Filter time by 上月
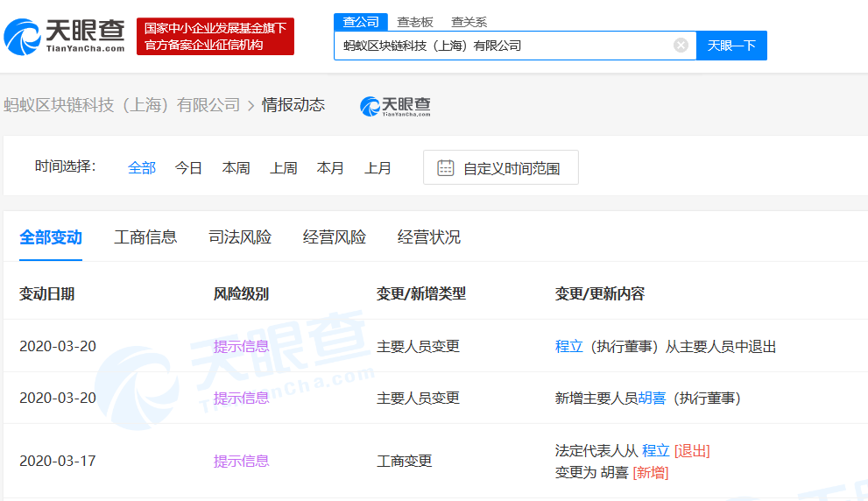 pos(378,168)
